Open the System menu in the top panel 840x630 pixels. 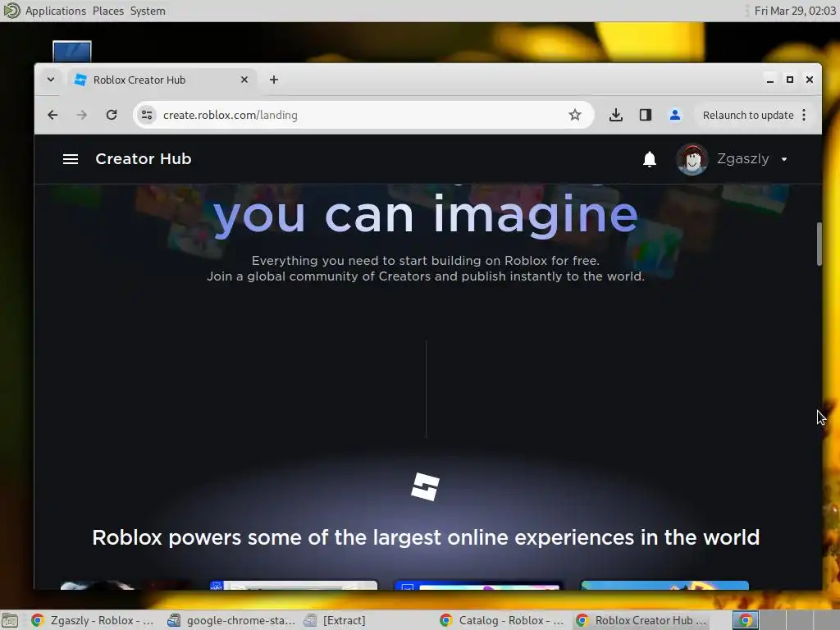pos(148,11)
